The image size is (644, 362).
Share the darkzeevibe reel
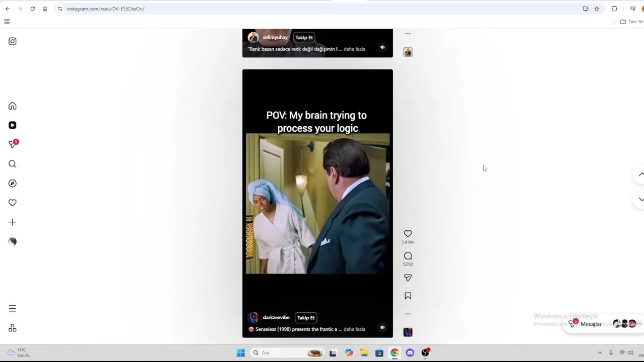click(x=408, y=278)
